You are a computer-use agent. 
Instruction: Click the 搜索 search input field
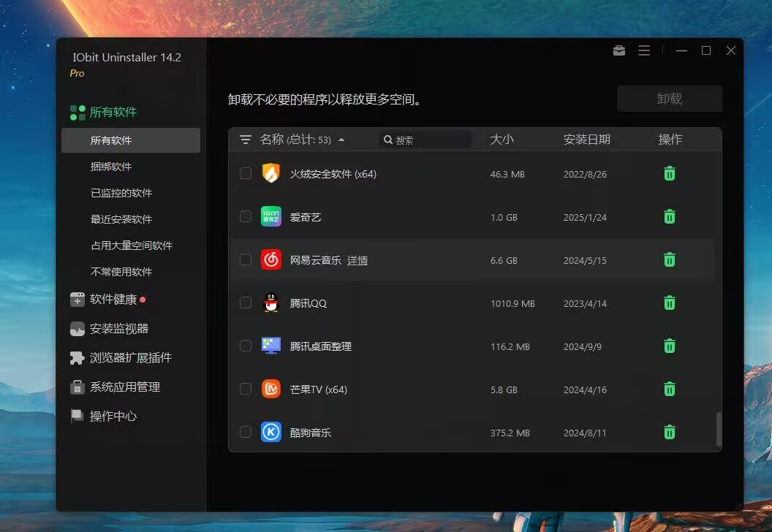click(x=425, y=140)
